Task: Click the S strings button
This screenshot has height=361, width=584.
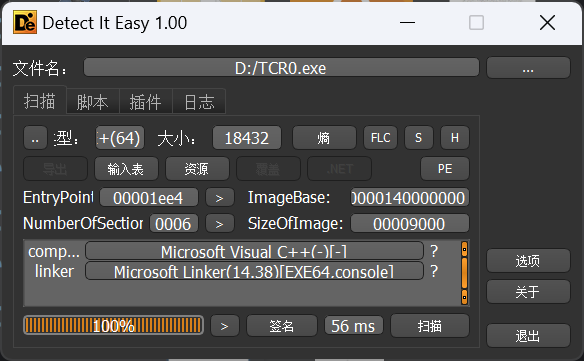Action: (x=419, y=138)
